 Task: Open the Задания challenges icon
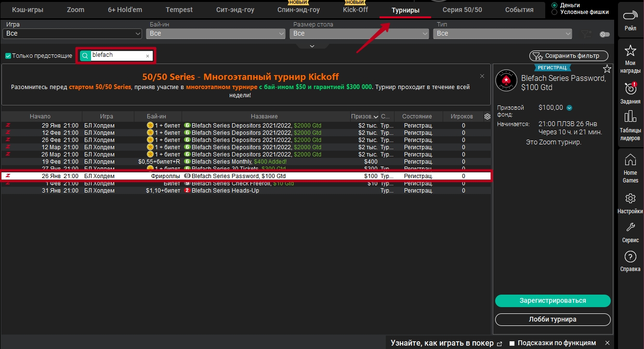(x=630, y=93)
